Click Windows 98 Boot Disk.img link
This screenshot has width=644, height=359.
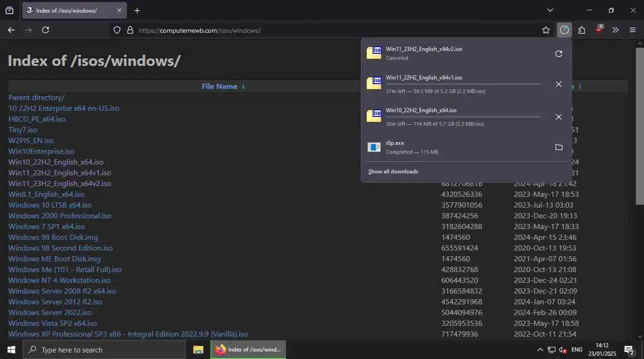coord(53,237)
